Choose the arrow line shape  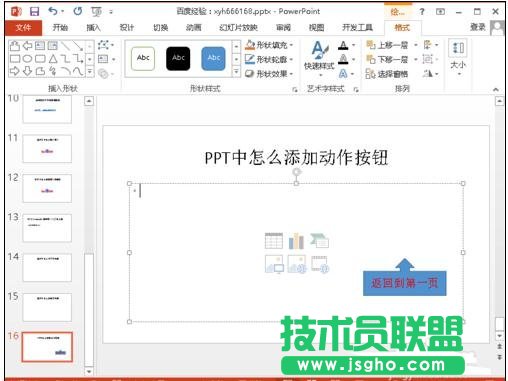[x=78, y=46]
